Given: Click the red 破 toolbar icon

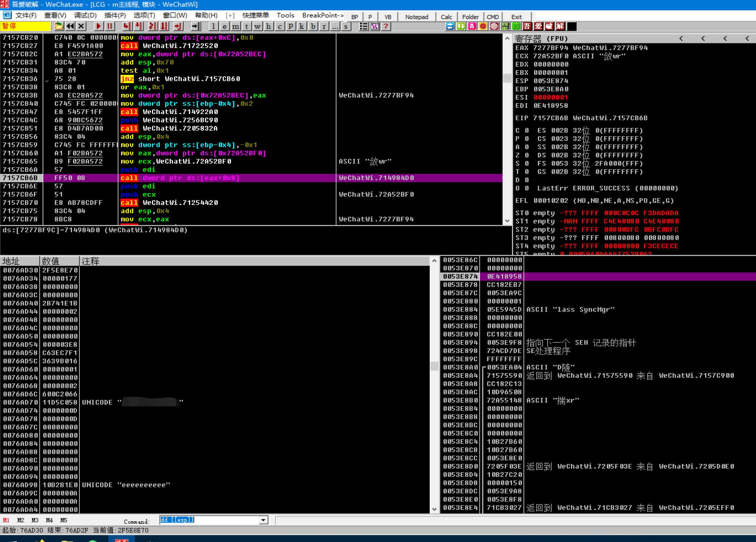Looking at the screenshot, I should tap(549, 26).
